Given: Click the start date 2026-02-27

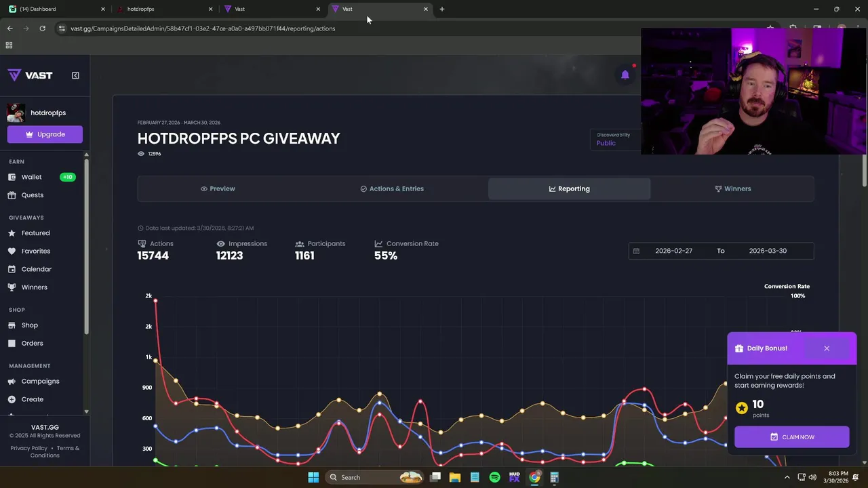Looking at the screenshot, I should (673, 251).
